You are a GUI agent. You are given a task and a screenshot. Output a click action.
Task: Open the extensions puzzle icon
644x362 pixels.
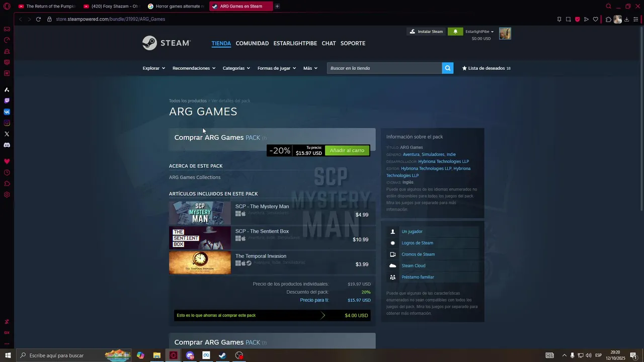[608, 19]
